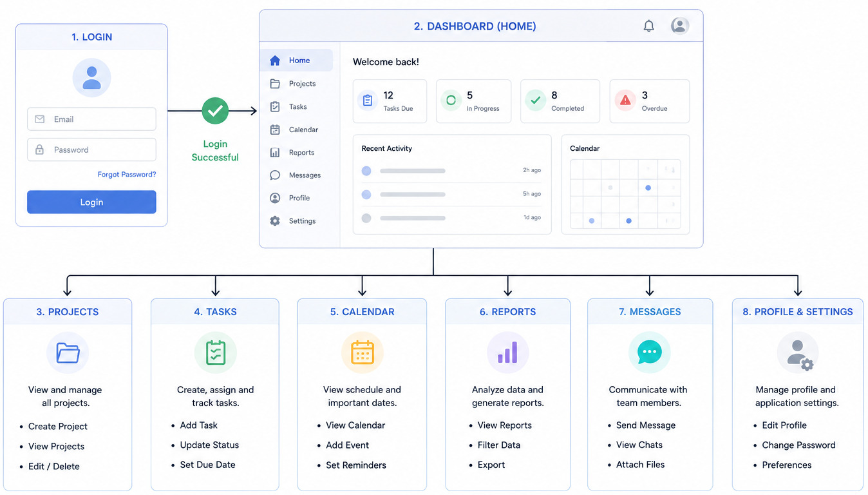Open the 3 Overdue stat card

(650, 101)
